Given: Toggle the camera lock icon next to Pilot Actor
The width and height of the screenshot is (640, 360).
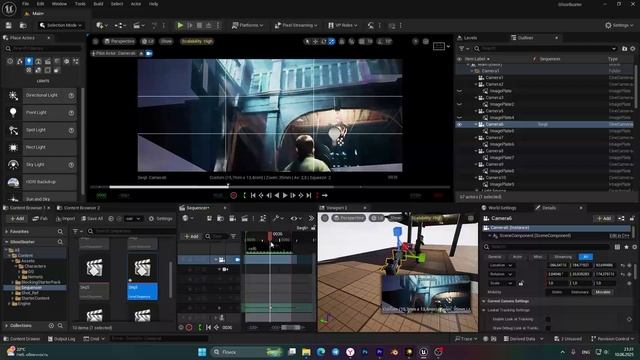Looking at the screenshot, I should pos(149,53).
